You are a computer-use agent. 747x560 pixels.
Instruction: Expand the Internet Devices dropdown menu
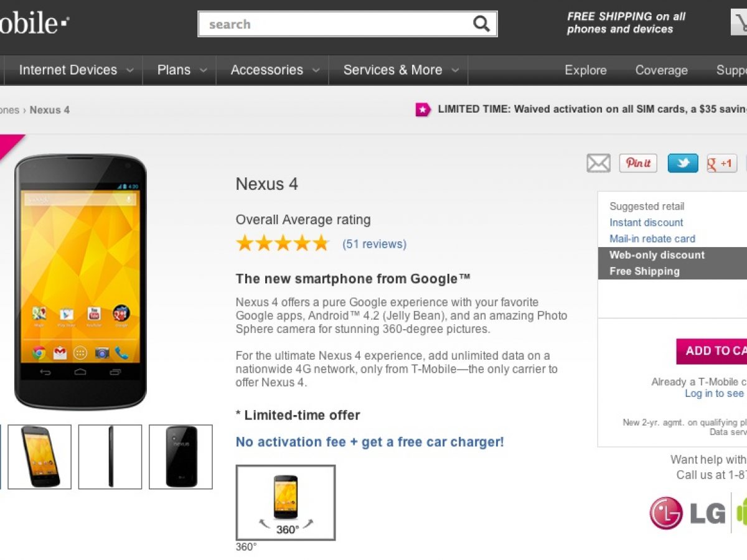pyautogui.click(x=76, y=70)
